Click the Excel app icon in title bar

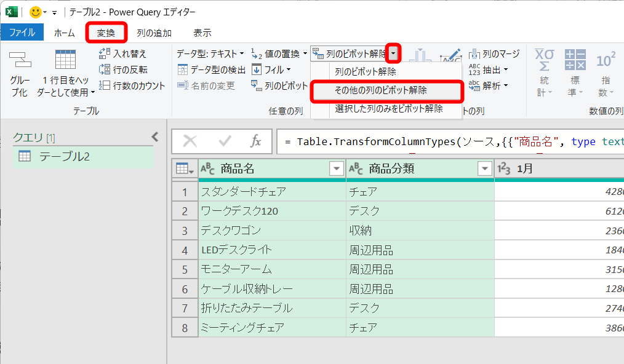coord(11,12)
